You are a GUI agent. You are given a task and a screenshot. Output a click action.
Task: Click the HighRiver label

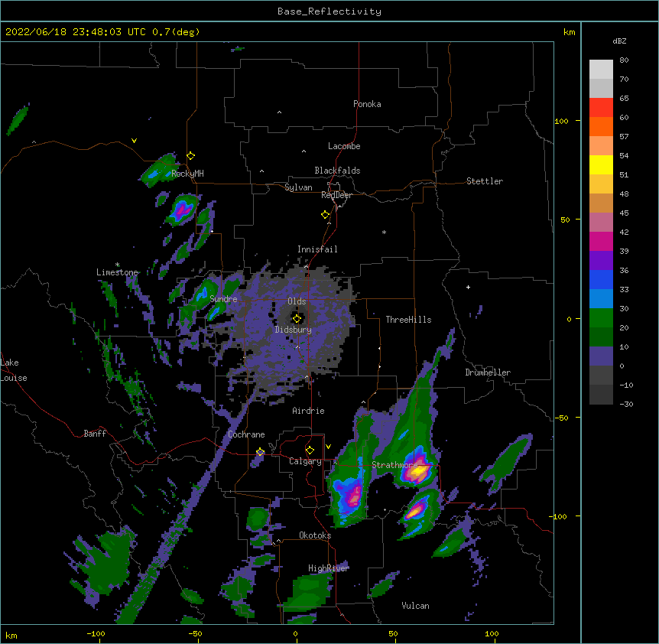pyautogui.click(x=329, y=568)
